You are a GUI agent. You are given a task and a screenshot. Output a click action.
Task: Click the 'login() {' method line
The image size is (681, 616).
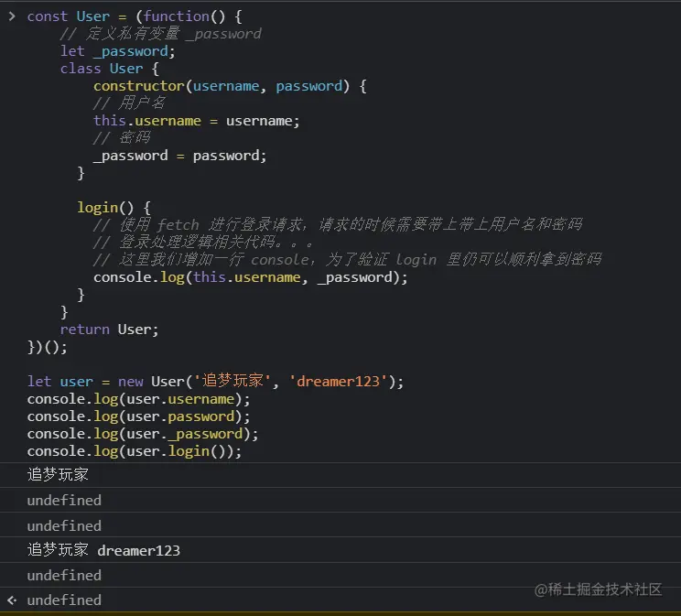(113, 208)
